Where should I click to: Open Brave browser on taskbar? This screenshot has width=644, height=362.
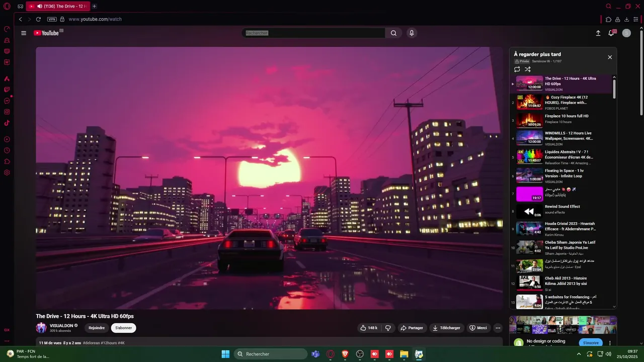tap(345, 354)
